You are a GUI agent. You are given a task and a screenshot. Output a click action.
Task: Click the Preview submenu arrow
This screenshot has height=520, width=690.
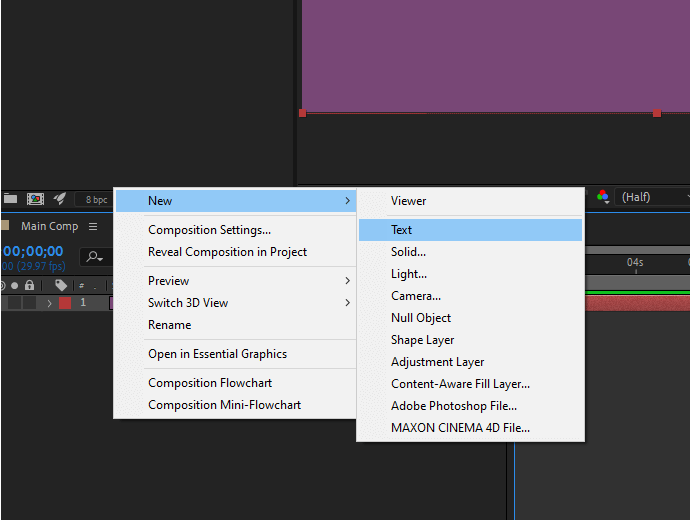click(348, 281)
